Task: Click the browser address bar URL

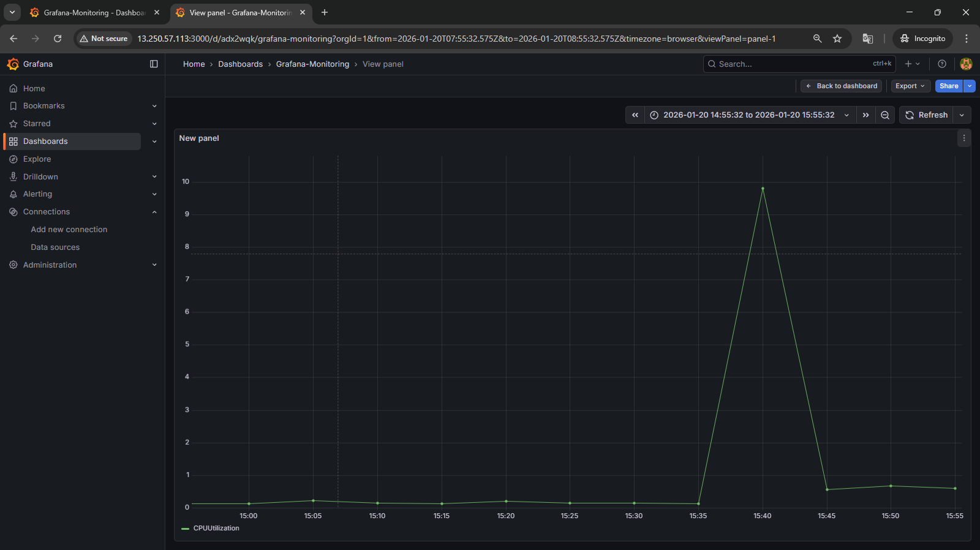Action: point(456,39)
